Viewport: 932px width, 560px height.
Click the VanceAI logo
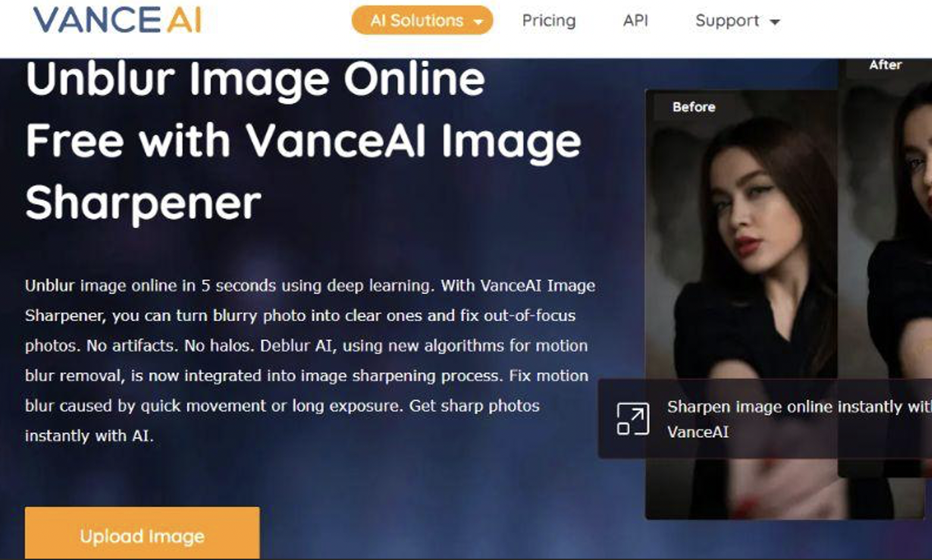coord(117,20)
